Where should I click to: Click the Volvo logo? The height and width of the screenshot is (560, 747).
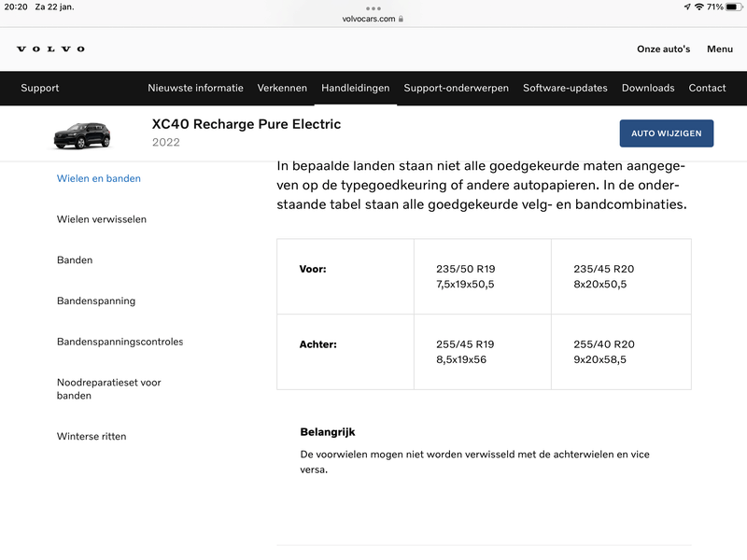[x=50, y=49]
